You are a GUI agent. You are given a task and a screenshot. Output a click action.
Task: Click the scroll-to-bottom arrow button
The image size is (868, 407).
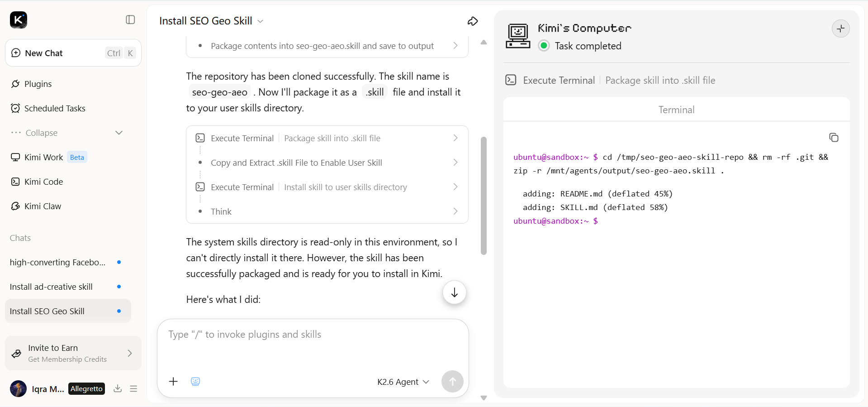click(x=454, y=292)
